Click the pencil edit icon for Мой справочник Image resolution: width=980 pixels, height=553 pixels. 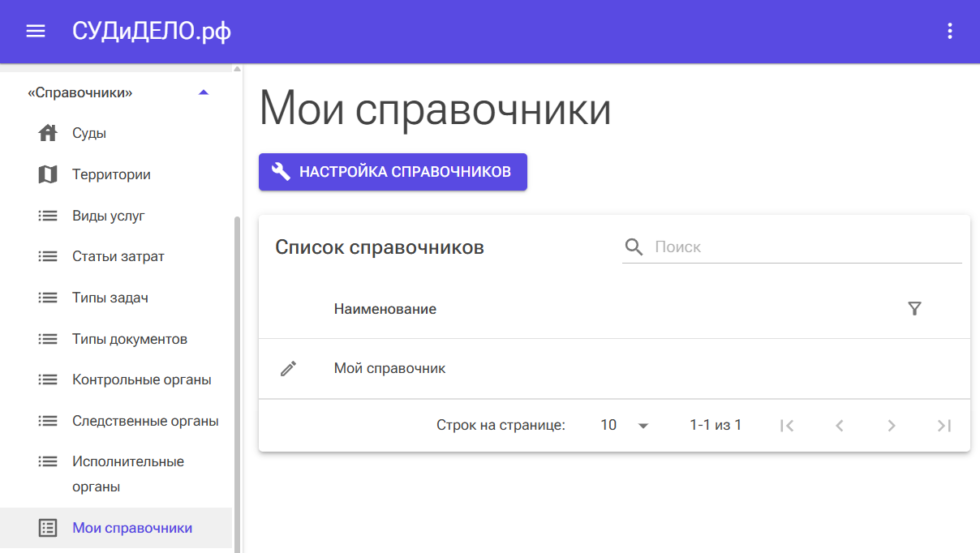pyautogui.click(x=288, y=368)
